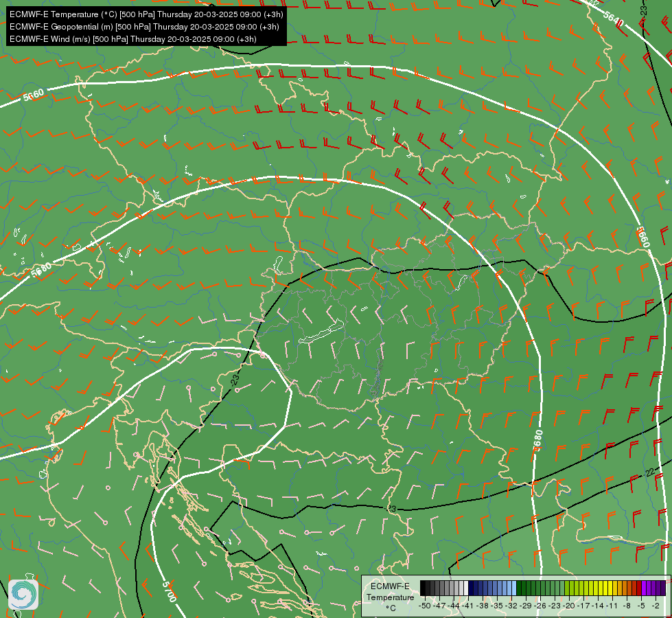Click the swirl logo icon in the map corner
This screenshot has height=618, width=672.
(x=23, y=595)
